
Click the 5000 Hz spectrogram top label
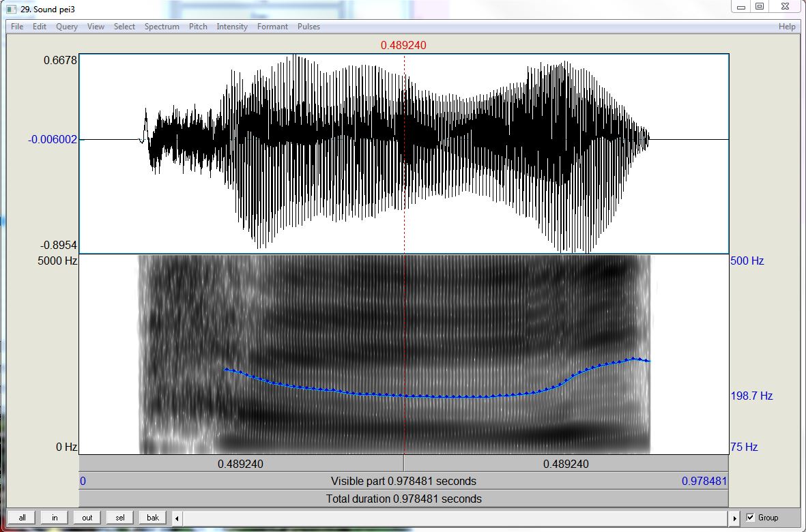pyautogui.click(x=57, y=261)
